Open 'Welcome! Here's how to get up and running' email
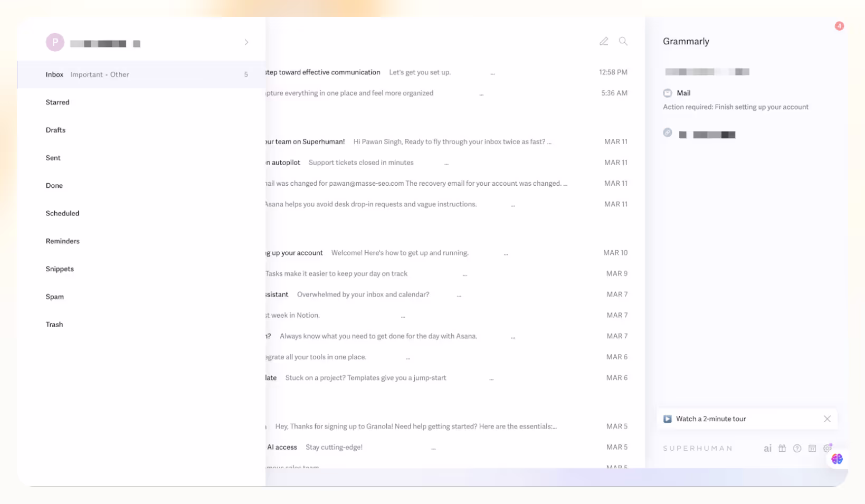 pyautogui.click(x=446, y=253)
